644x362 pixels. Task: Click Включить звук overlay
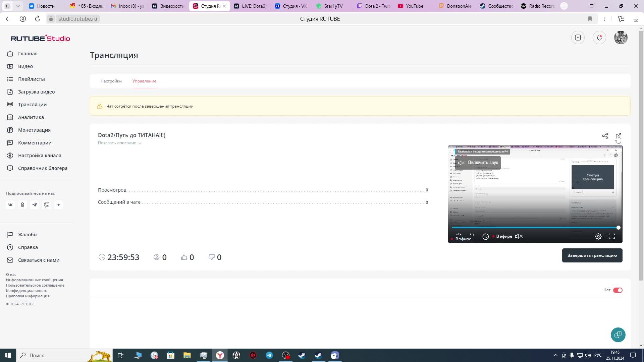[478, 163]
